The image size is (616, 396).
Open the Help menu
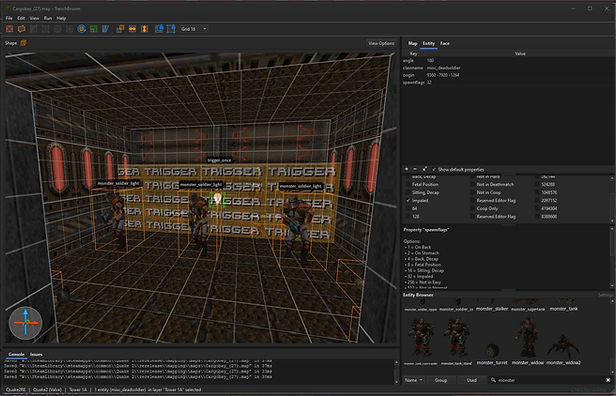click(x=61, y=18)
